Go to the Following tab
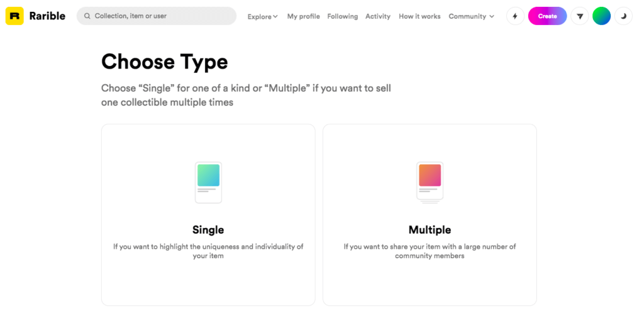This screenshot has width=644, height=326. (342, 16)
